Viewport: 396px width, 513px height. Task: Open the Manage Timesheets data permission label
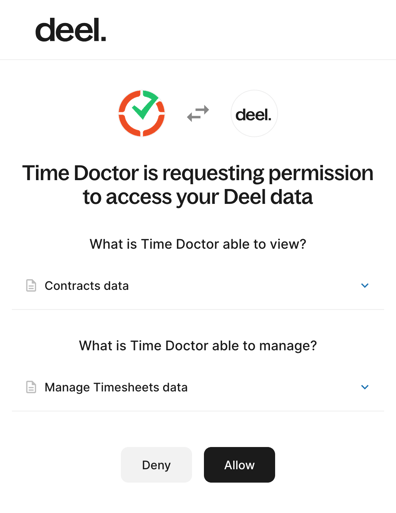[x=116, y=387]
